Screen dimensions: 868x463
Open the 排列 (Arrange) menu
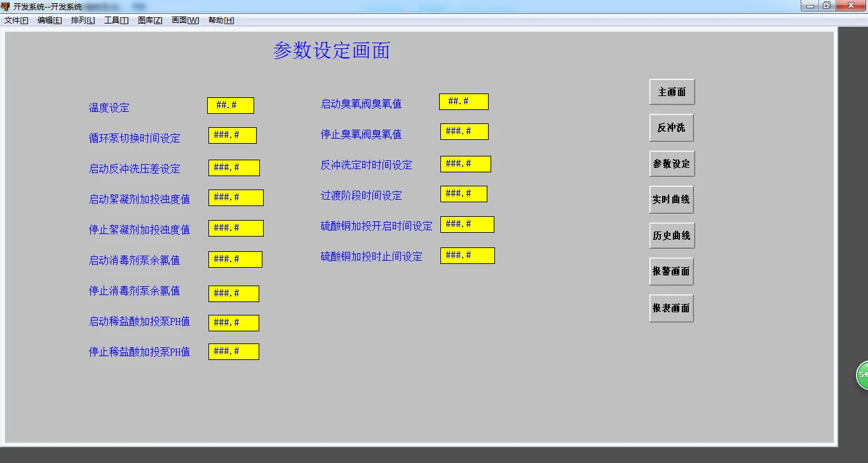click(83, 20)
